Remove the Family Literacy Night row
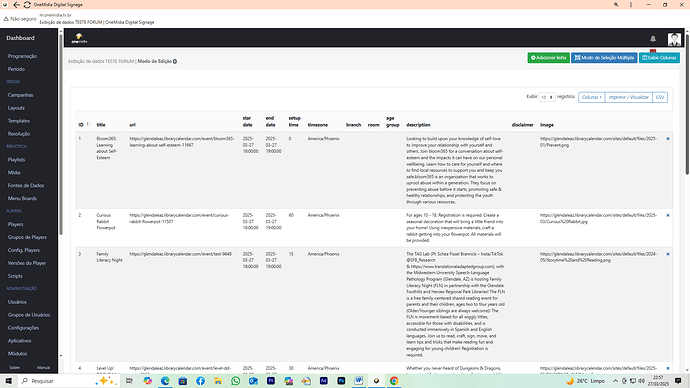 tap(668, 254)
